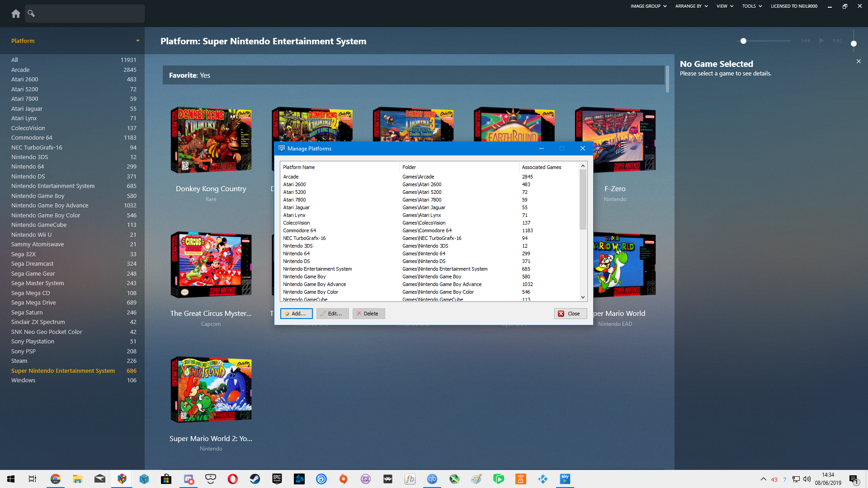Select Atari 7800 row in Manage Platforms
The width and height of the screenshot is (868, 488).
click(x=429, y=200)
